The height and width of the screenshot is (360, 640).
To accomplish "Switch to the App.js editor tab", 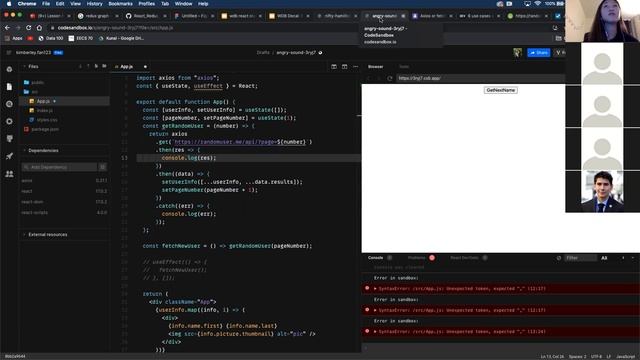I will click(127, 67).
